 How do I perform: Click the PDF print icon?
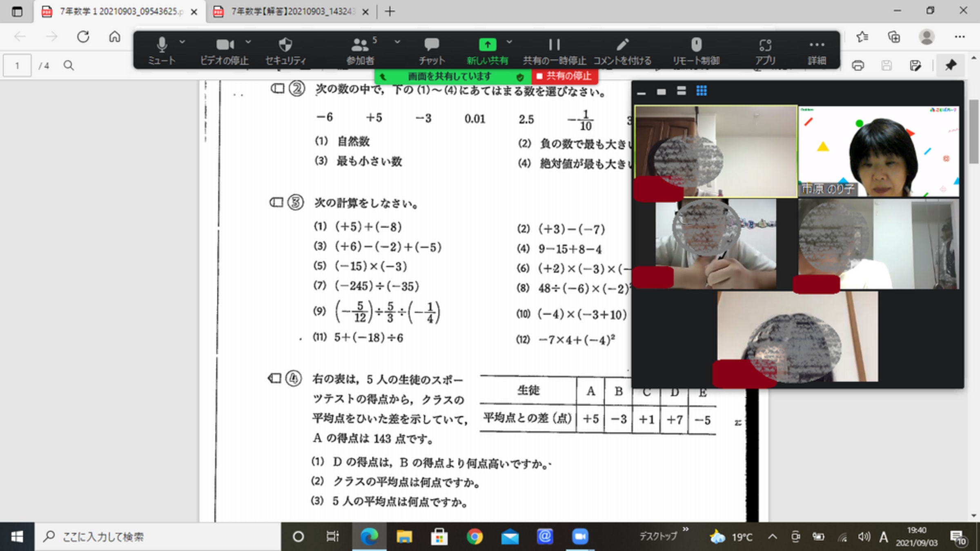(x=858, y=65)
